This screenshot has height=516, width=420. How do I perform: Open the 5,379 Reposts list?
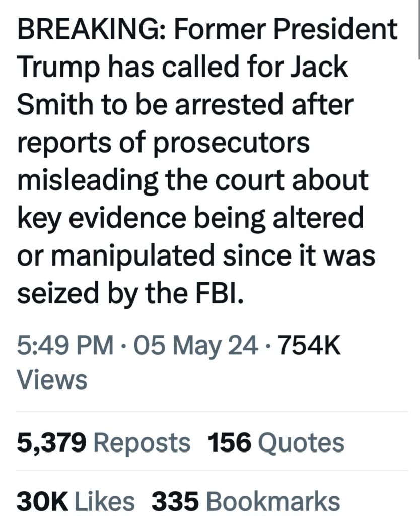pos(104,443)
